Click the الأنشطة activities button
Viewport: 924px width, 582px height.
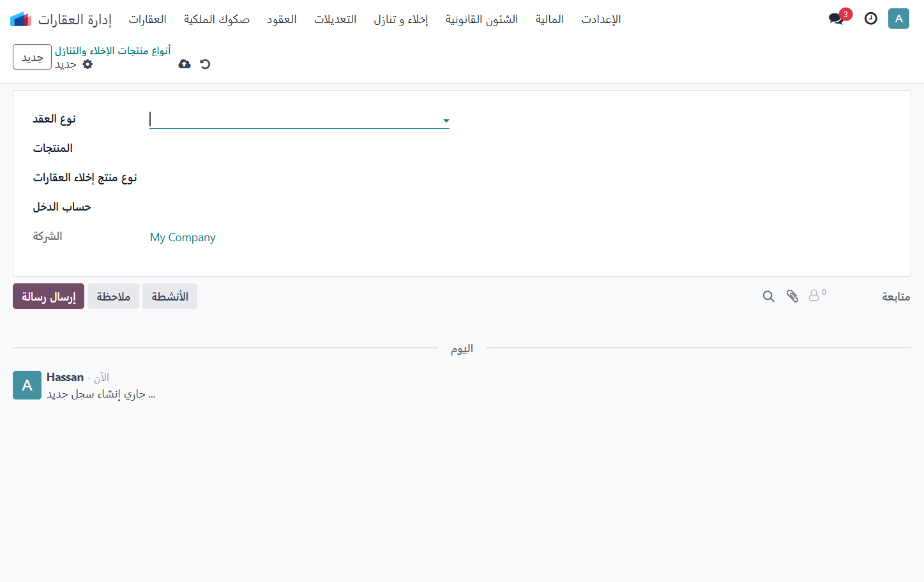(170, 296)
